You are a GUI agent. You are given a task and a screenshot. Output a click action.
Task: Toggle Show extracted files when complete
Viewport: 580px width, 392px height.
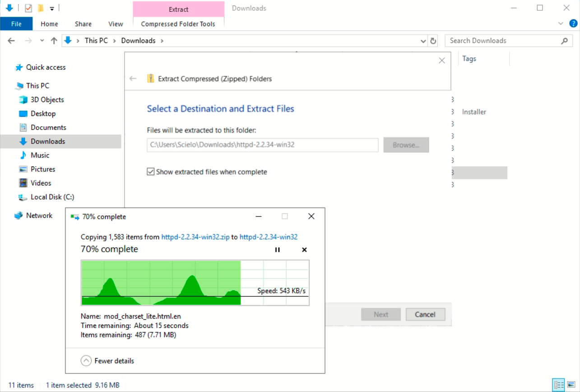[x=151, y=172]
